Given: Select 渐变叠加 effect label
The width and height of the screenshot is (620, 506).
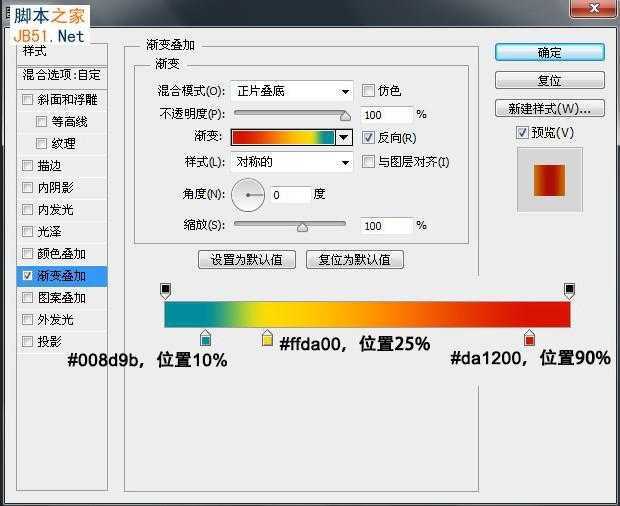Looking at the screenshot, I should click(x=61, y=276).
